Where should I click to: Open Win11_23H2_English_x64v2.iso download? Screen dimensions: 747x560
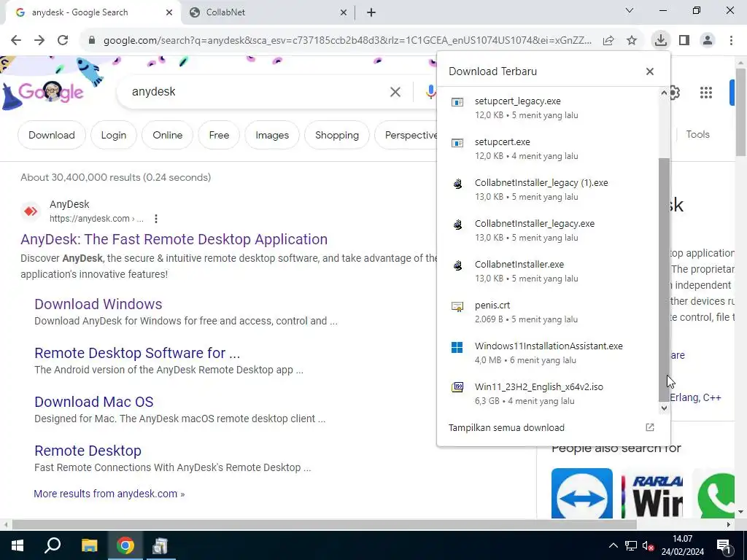[548, 394]
